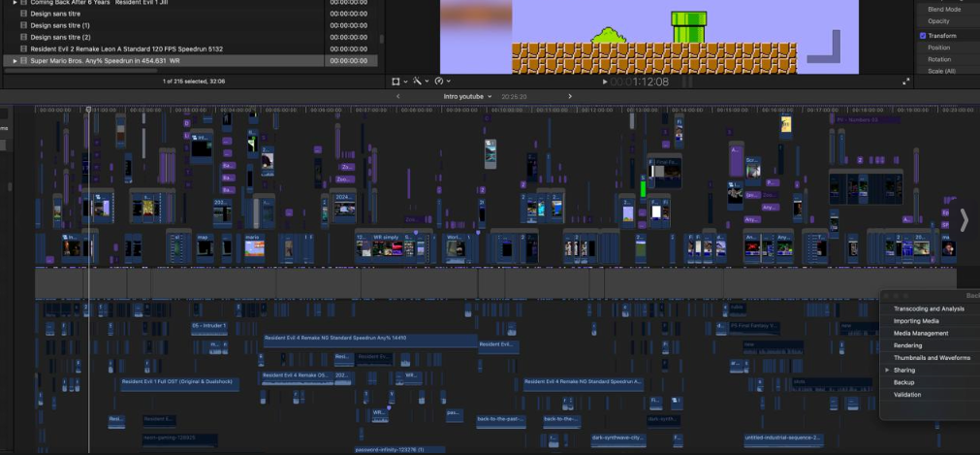The width and height of the screenshot is (980, 455).
Task: Open the retime menu dropdown arrow
Action: (449, 82)
